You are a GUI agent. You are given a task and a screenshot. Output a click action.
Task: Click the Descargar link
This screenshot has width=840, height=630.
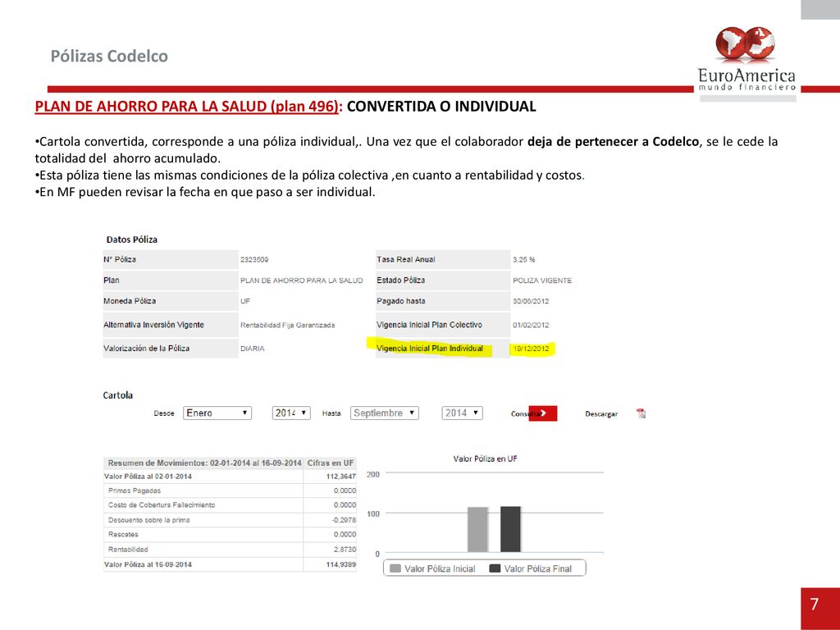[601, 414]
